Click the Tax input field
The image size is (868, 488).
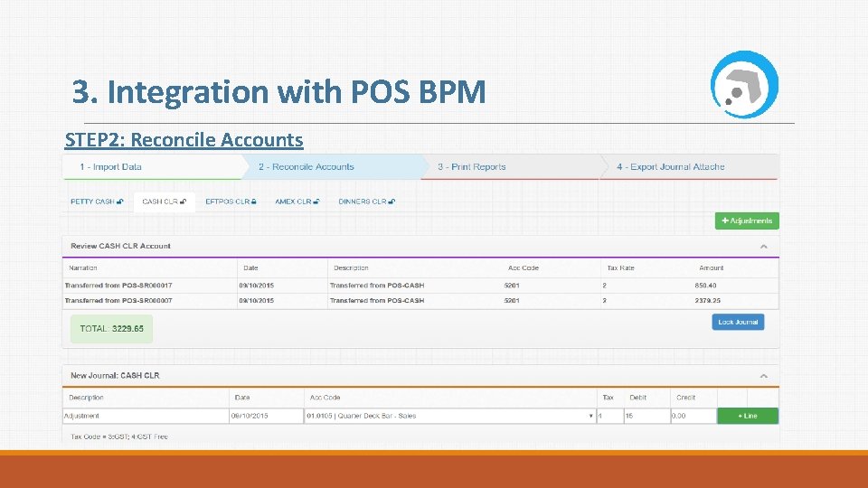[610, 416]
